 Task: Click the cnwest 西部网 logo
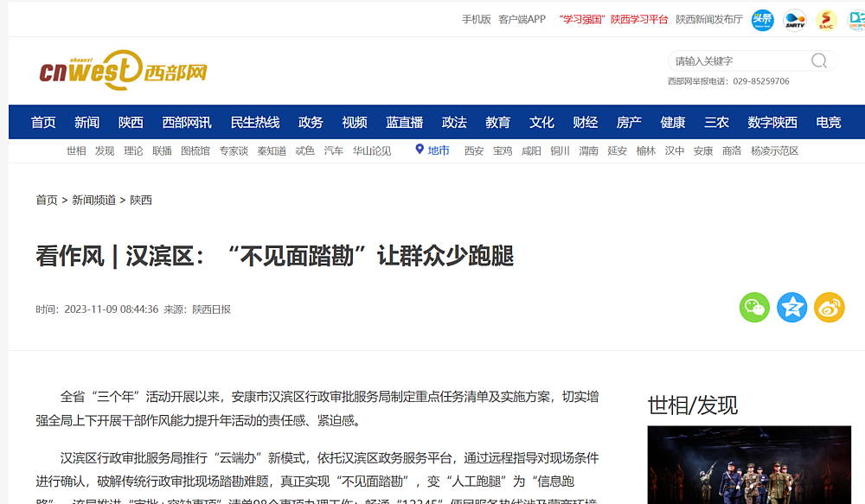(x=123, y=71)
